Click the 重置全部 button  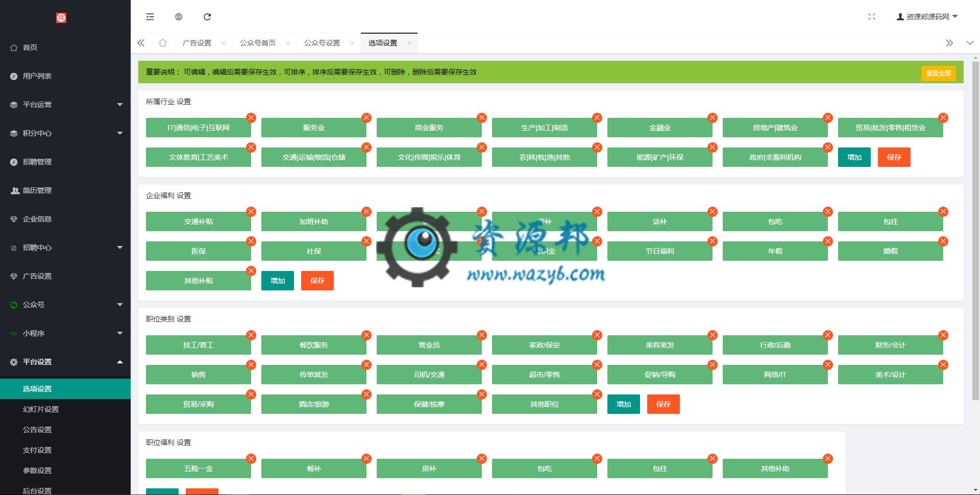(938, 73)
